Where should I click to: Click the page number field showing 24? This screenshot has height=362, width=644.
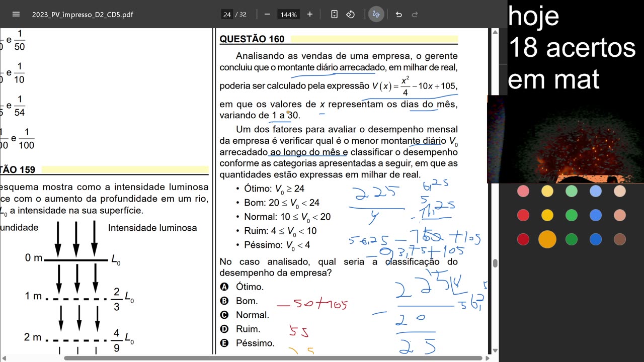(x=227, y=15)
